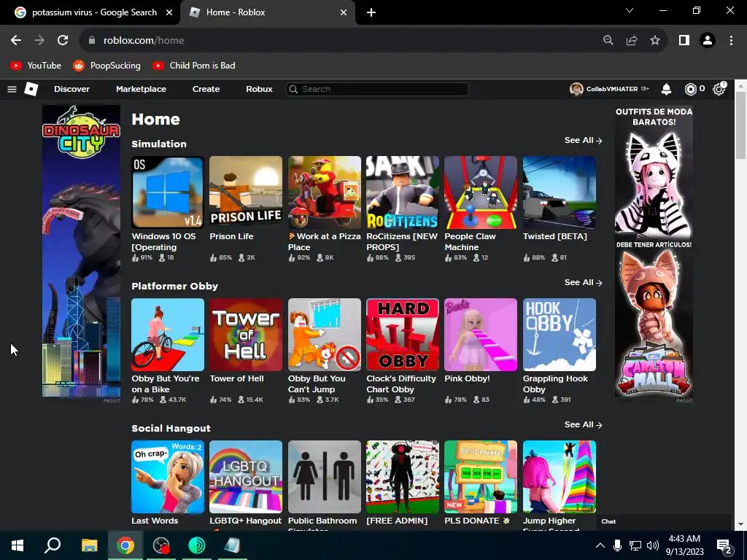
Task: Open the Robux menu item
Action: point(259,89)
